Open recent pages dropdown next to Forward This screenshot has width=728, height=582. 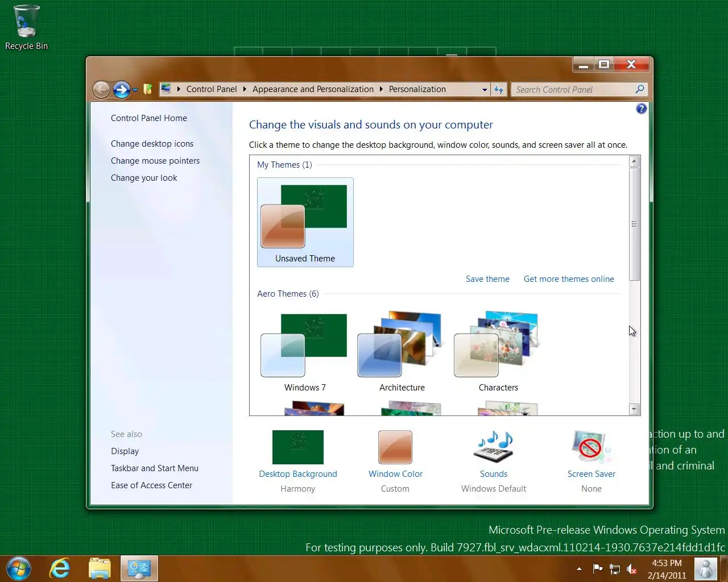[135, 90]
